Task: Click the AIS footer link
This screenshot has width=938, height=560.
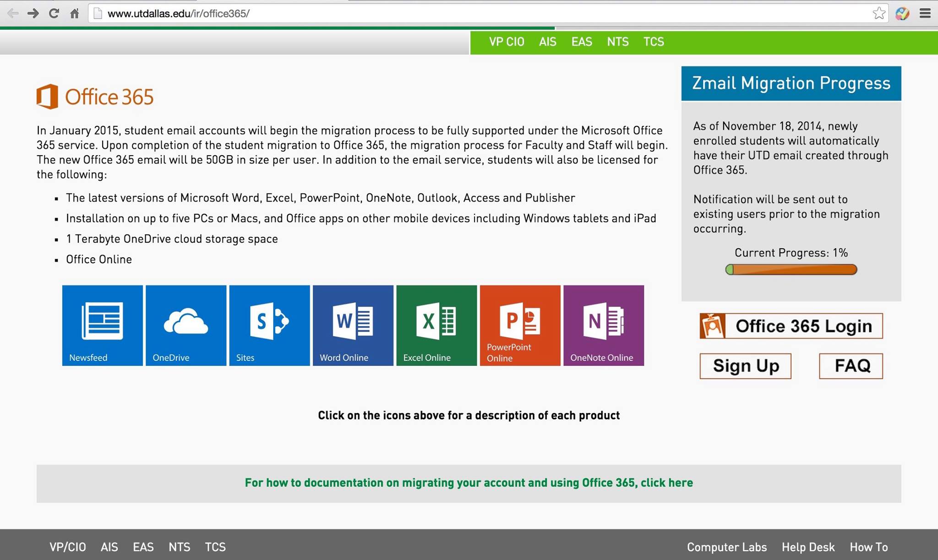Action: tap(109, 547)
